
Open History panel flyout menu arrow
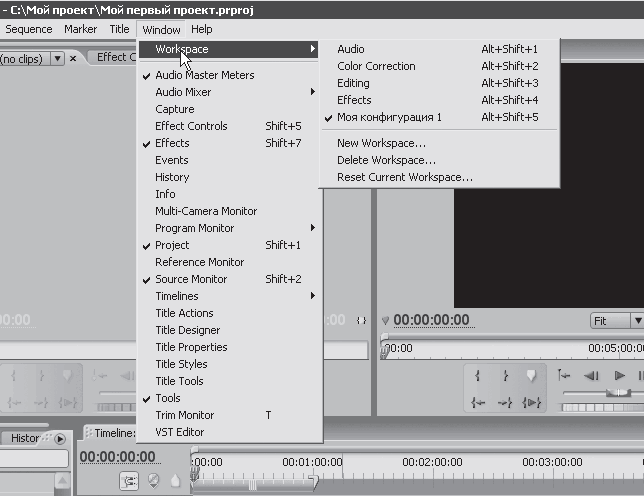(60, 438)
